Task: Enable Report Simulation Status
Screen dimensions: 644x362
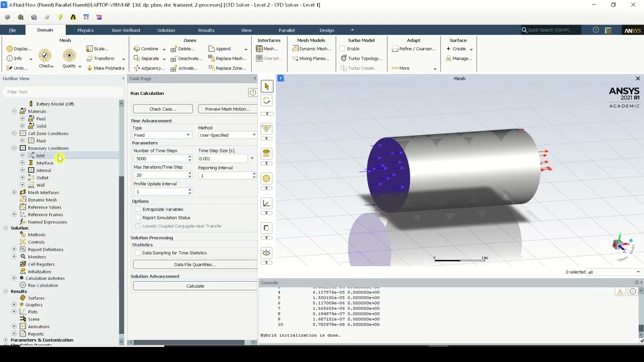Action: pos(138,218)
